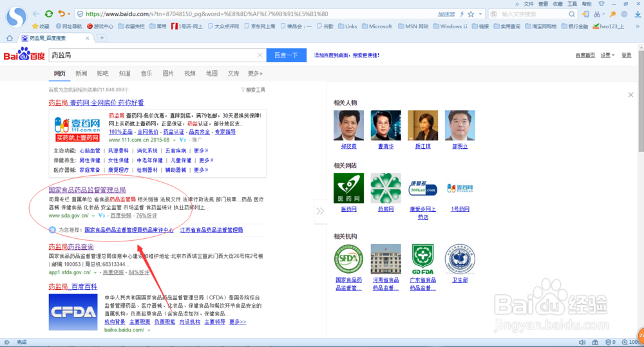Screen dimensions: 644x347
Task: Reload page with green refresh icon
Action: [49, 14]
